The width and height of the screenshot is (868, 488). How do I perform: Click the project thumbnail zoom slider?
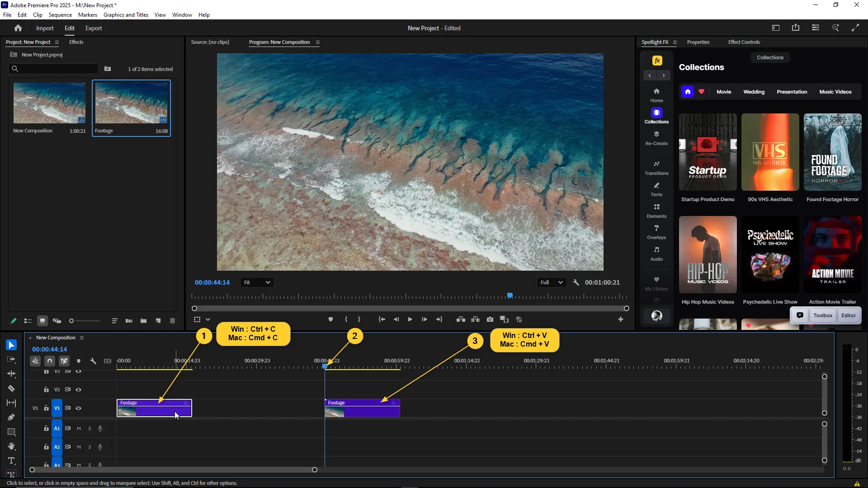tap(85, 321)
